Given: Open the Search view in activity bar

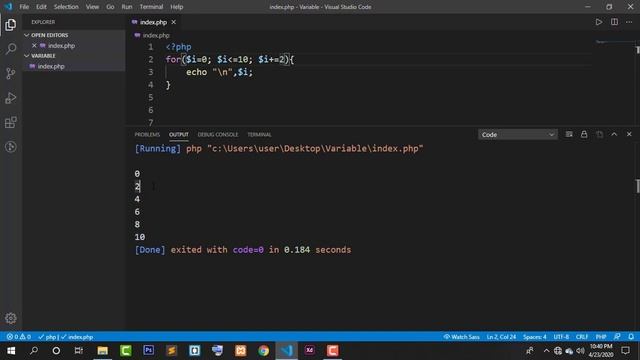Looking at the screenshot, I should click(11, 49).
